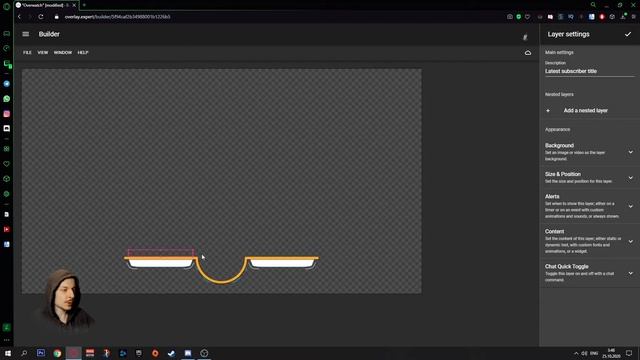The width and height of the screenshot is (640, 360).
Task: Click the red recording extension icon
Action: coord(602,17)
